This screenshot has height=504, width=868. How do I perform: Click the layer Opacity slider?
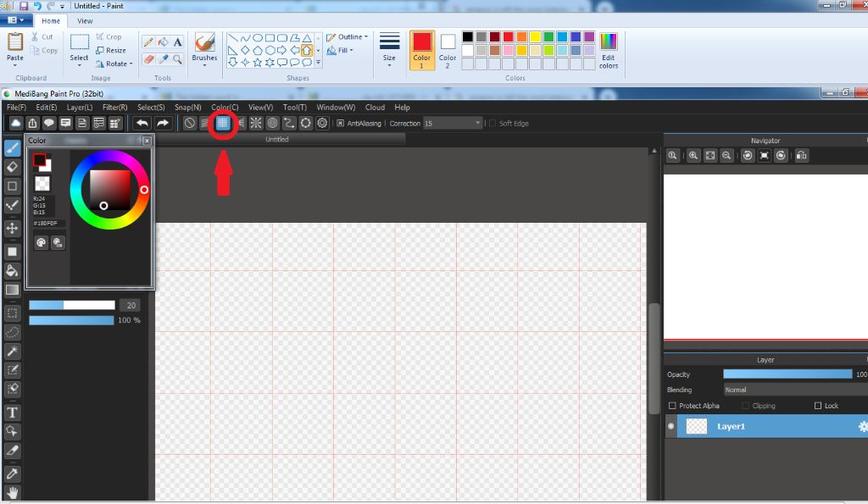(x=787, y=374)
